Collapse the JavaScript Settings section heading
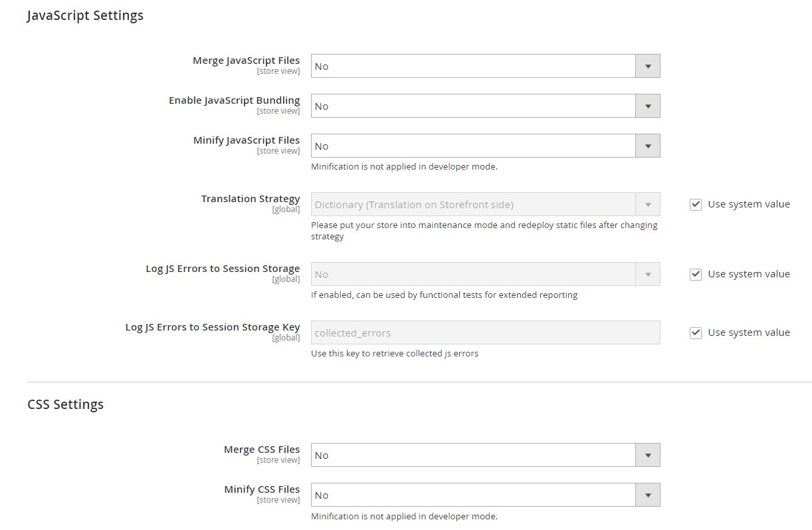812x530 pixels. tap(85, 15)
